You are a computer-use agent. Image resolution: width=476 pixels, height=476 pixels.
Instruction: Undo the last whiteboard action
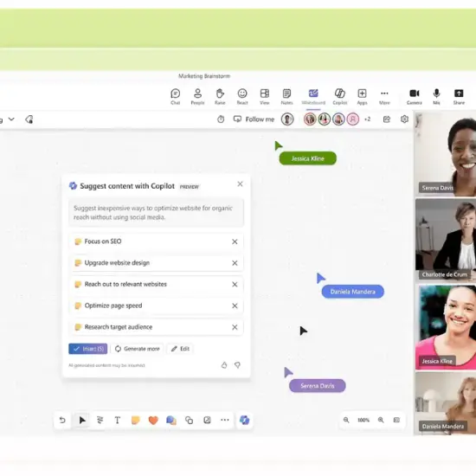(62, 420)
